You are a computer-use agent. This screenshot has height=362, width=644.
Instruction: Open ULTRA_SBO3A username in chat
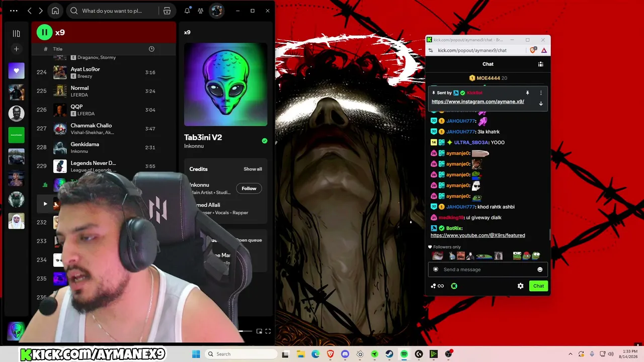(471, 142)
